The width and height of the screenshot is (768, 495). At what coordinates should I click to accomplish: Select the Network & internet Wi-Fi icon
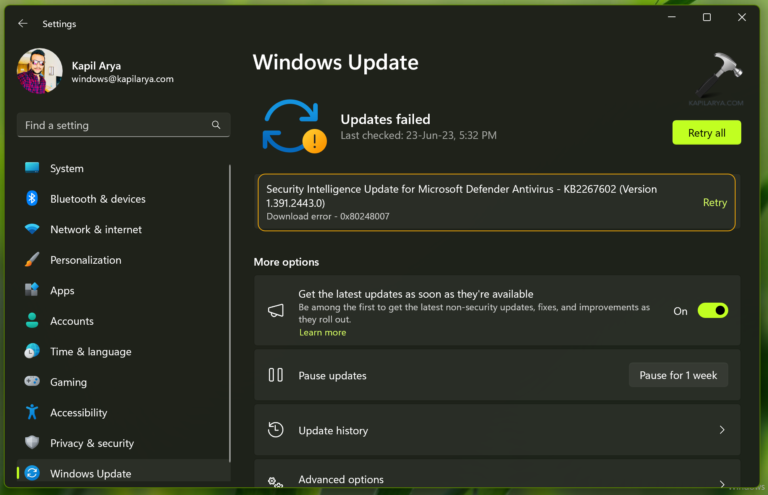(32, 229)
